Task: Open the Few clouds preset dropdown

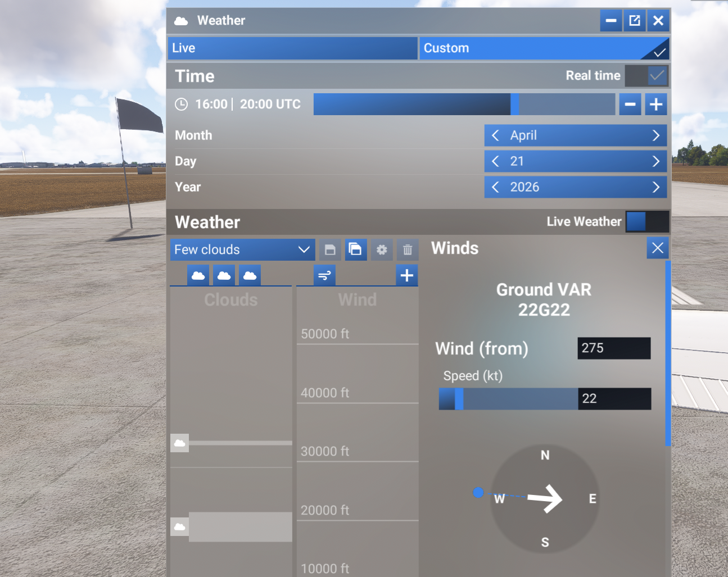Action: click(242, 249)
